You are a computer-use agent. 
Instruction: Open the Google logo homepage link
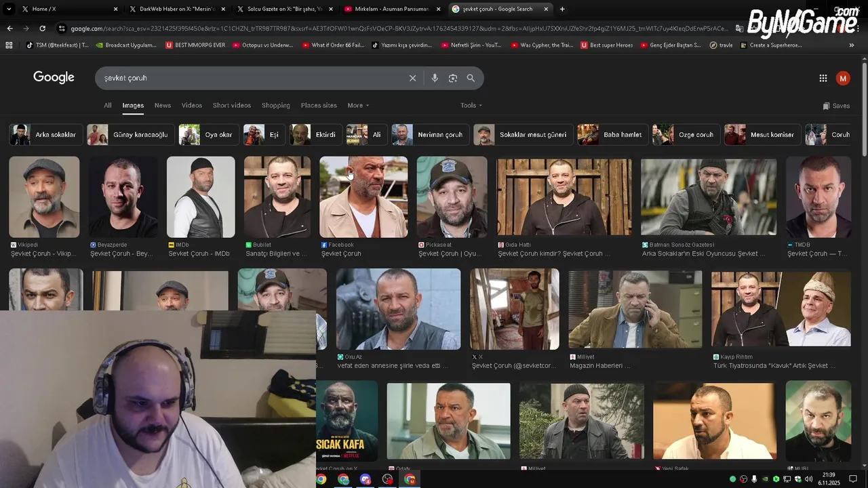click(54, 77)
